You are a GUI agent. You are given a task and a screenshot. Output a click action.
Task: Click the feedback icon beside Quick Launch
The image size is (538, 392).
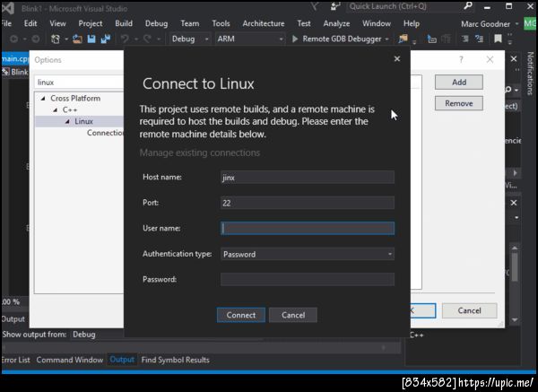334,6
